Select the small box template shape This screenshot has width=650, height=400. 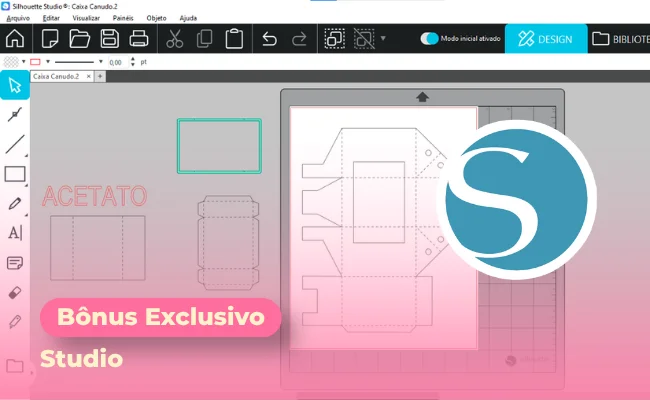tap(228, 242)
